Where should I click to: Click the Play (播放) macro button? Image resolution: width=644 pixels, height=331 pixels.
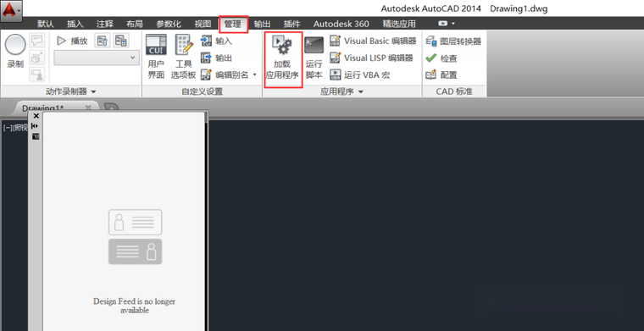72,41
